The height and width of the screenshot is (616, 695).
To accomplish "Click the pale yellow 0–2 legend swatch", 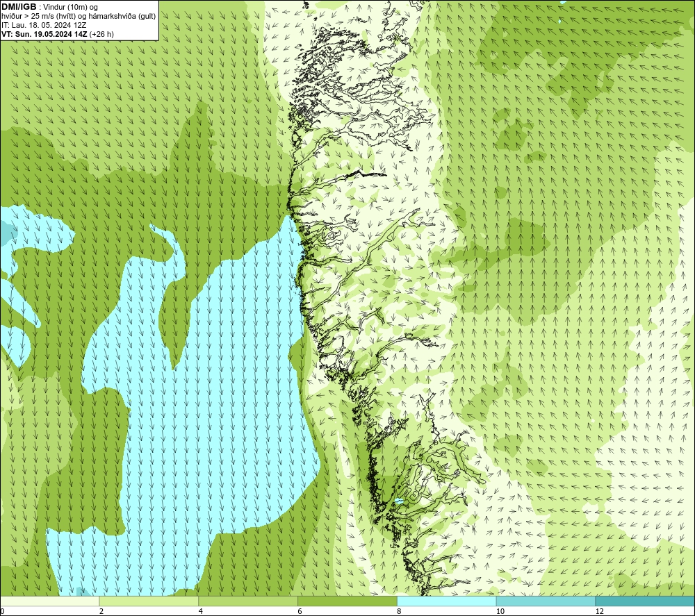I will 49,601.
